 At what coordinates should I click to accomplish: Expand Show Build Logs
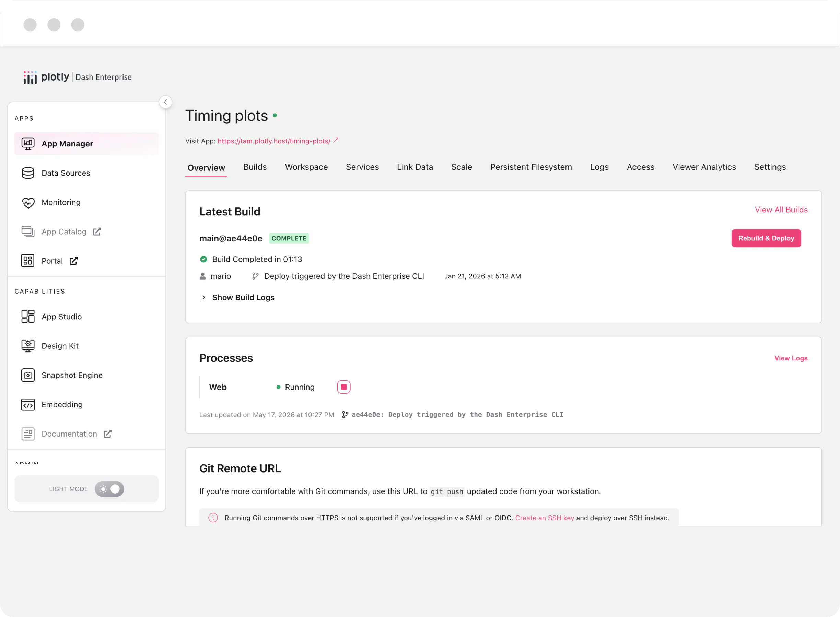point(238,297)
